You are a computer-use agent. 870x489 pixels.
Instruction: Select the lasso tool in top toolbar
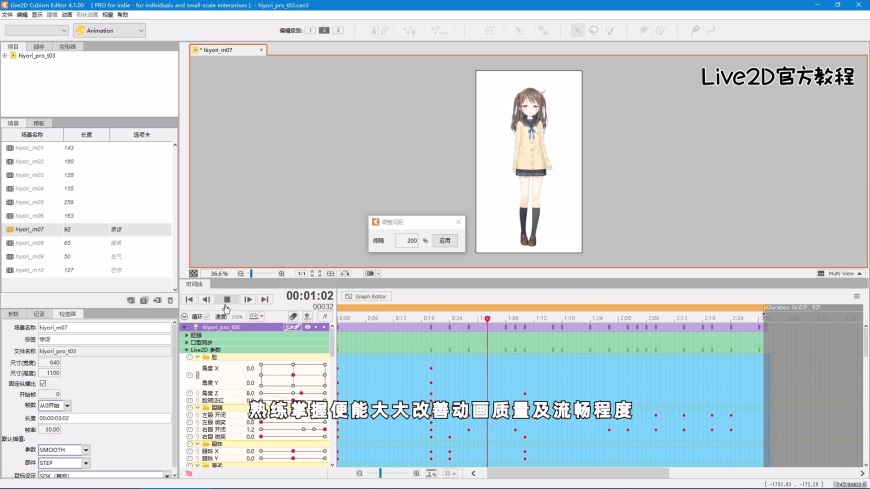pyautogui.click(x=594, y=31)
